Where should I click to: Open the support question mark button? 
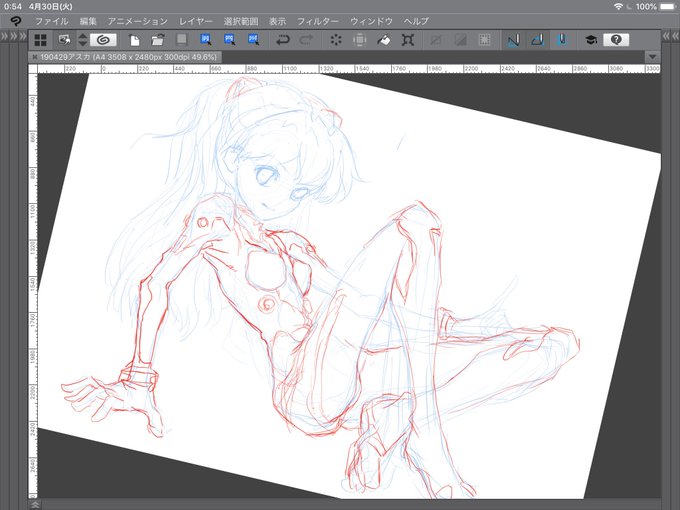[x=616, y=40]
